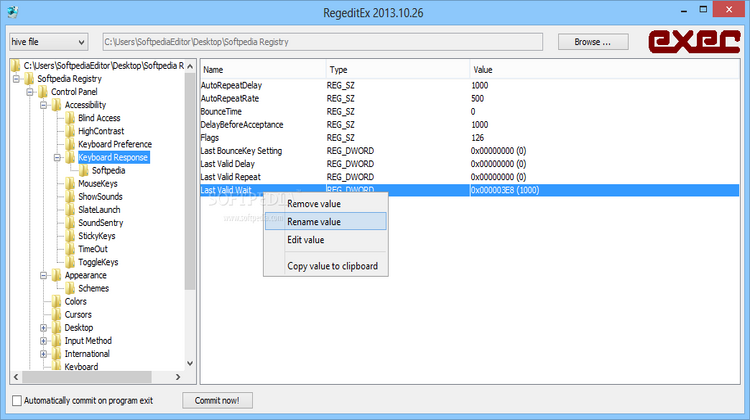Image resolution: width=750 pixels, height=420 pixels.
Task: Click the Keyboard Preference folder icon
Action: tap(70, 144)
